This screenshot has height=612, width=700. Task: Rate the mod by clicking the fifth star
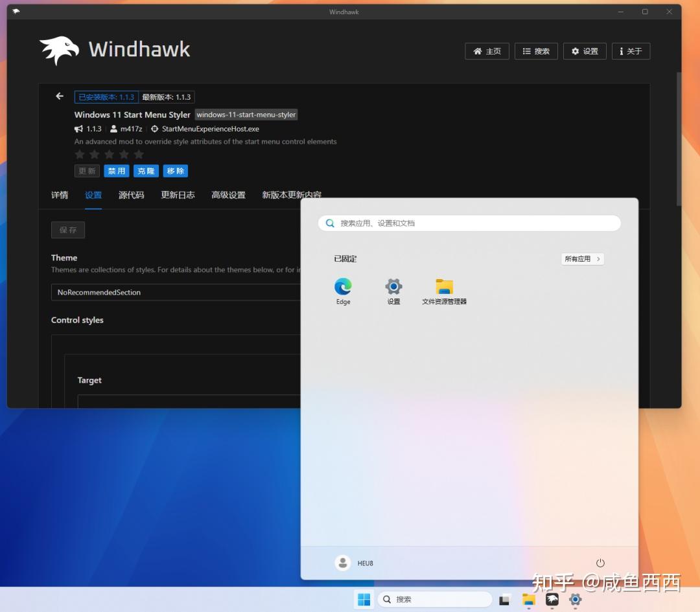click(x=139, y=154)
